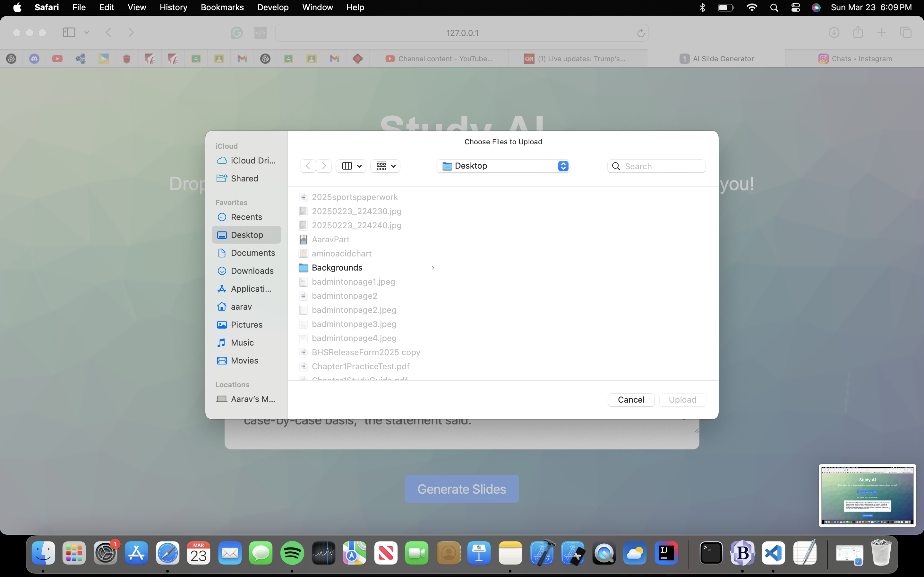924x577 pixels.
Task: Open the group-by options dropdown
Action: click(x=385, y=166)
